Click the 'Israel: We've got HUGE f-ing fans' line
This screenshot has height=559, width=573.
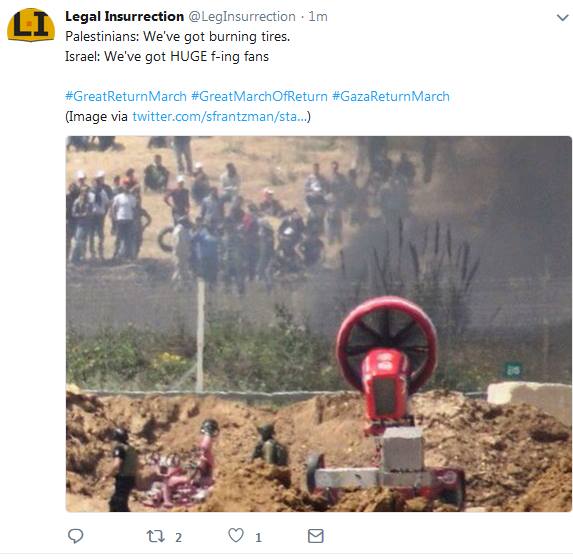pos(167,57)
